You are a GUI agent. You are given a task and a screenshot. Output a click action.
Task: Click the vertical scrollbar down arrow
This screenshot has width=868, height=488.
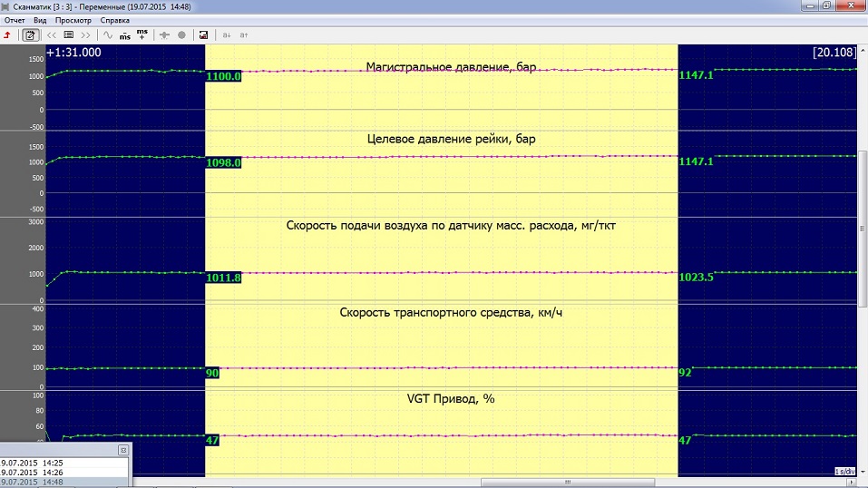pyautogui.click(x=863, y=472)
